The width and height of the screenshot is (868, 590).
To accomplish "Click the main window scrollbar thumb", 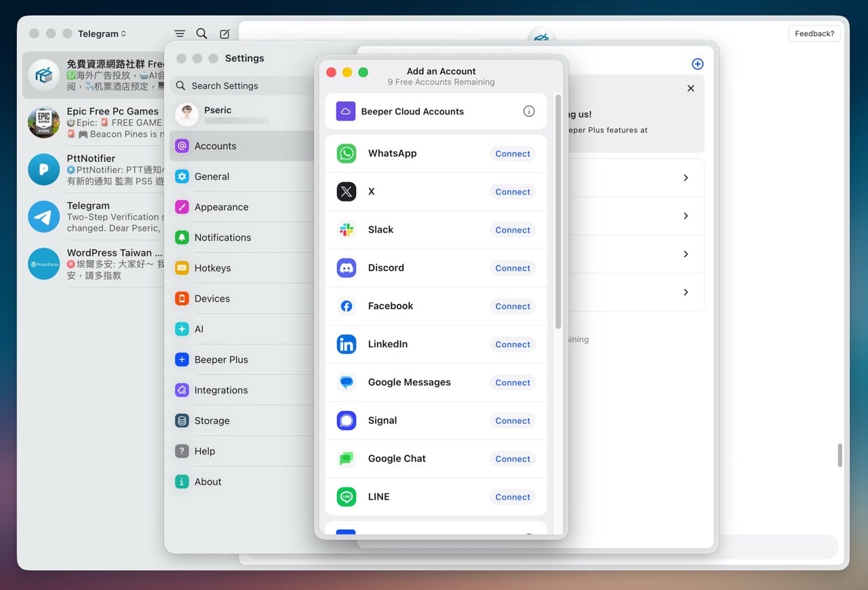I will point(840,456).
